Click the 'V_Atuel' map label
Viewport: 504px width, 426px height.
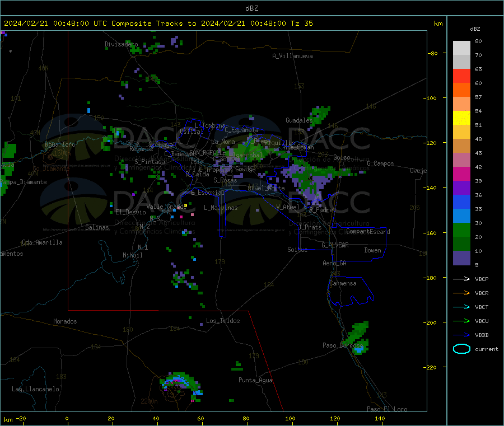288,207
